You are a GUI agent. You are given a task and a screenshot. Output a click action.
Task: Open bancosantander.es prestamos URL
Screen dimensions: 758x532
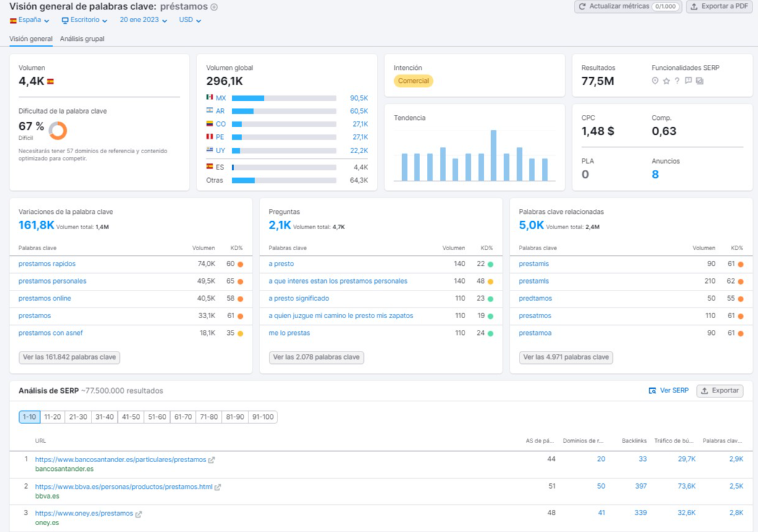click(120, 460)
